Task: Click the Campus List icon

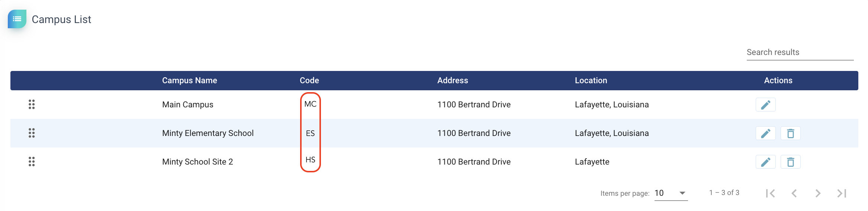Action: (17, 19)
